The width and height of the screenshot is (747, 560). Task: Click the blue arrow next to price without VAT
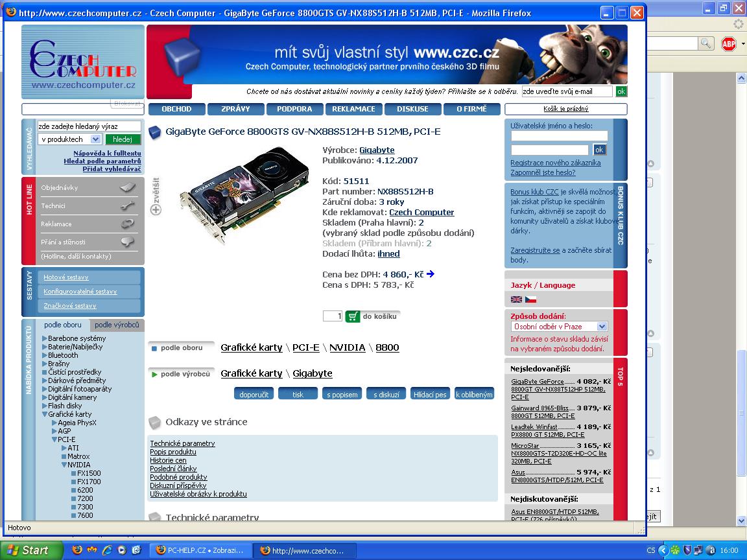[x=430, y=274]
